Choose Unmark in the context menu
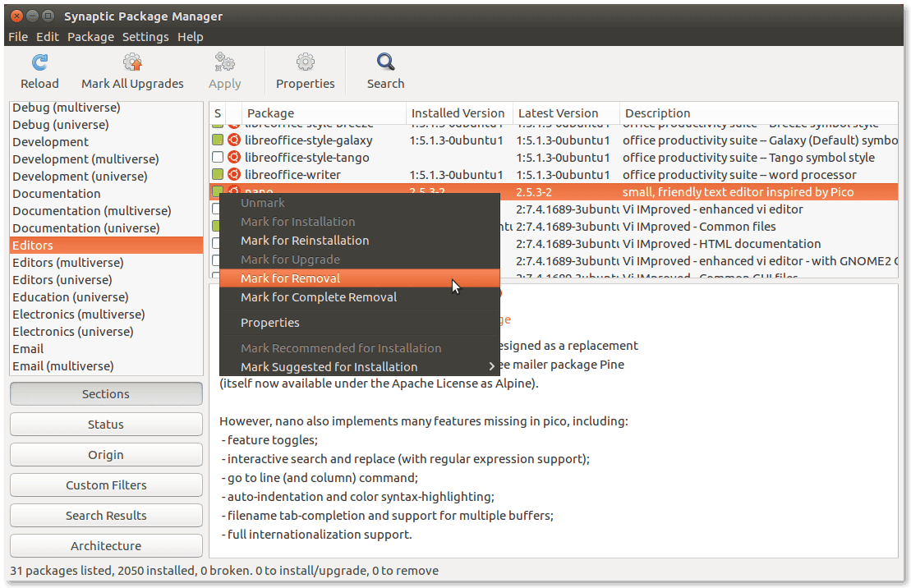 click(360, 203)
